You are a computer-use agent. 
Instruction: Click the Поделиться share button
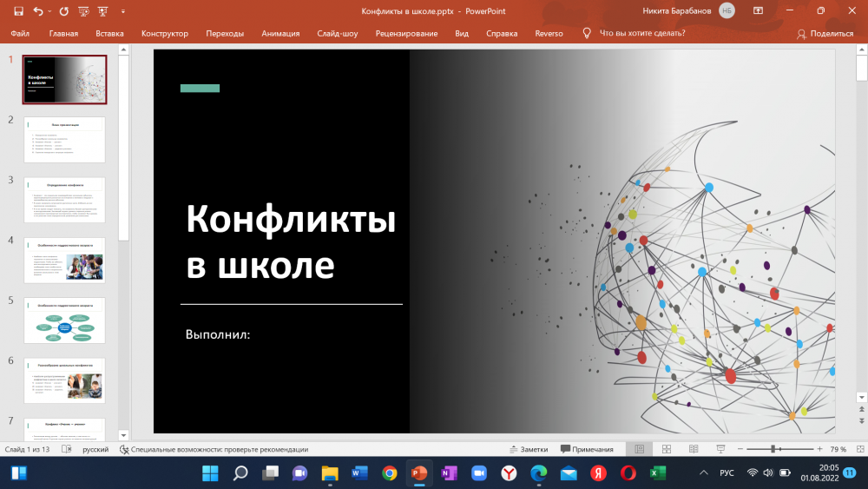point(825,33)
